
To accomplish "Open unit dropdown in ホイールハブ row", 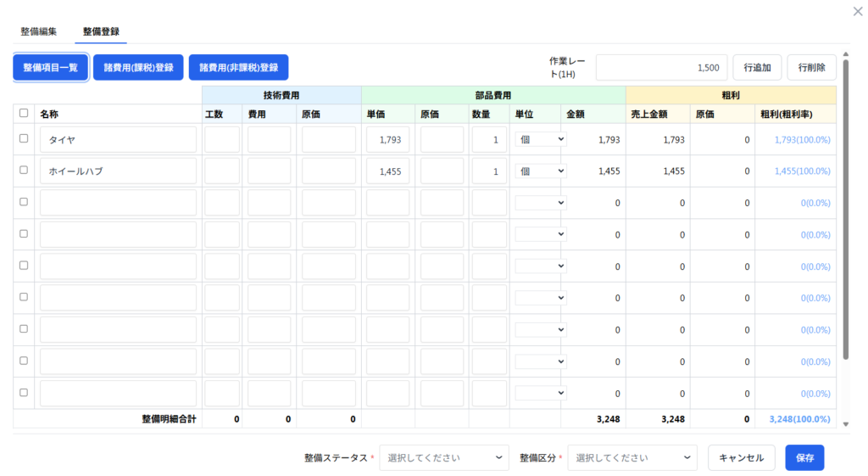I will tap(541, 171).
